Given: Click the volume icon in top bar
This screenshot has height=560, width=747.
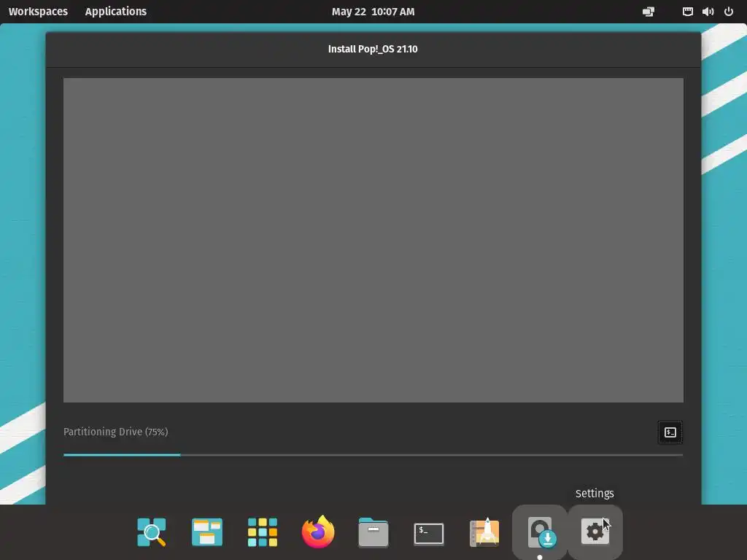Looking at the screenshot, I should [x=708, y=12].
